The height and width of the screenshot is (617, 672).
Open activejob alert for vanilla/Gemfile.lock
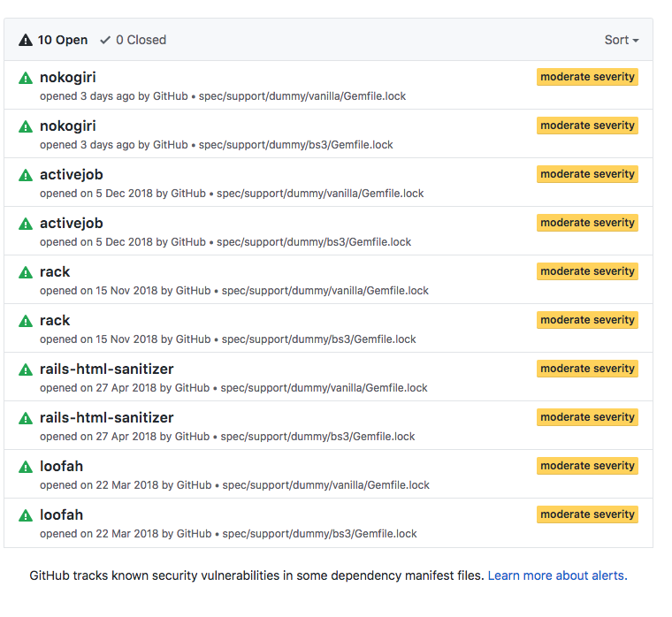[71, 175]
